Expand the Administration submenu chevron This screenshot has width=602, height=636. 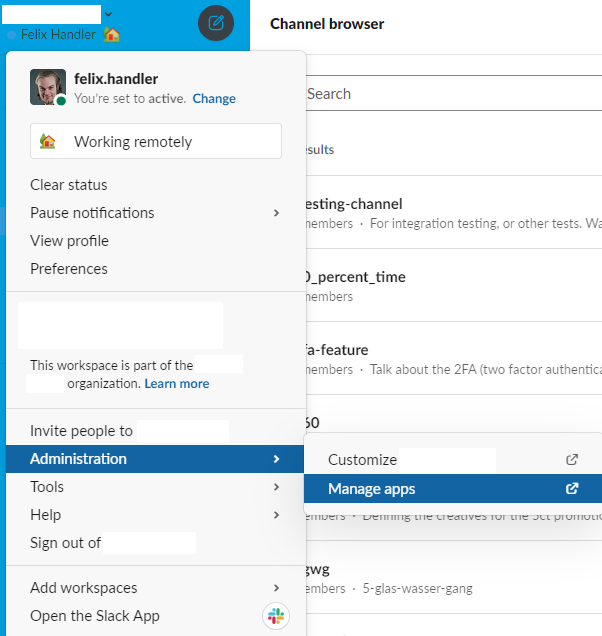coord(276,459)
